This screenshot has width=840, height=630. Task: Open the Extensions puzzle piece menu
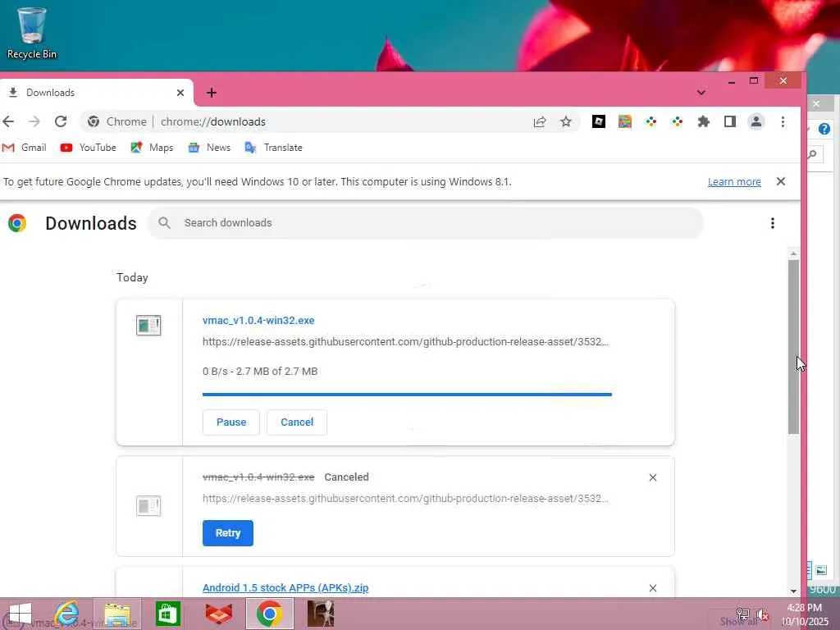point(703,121)
